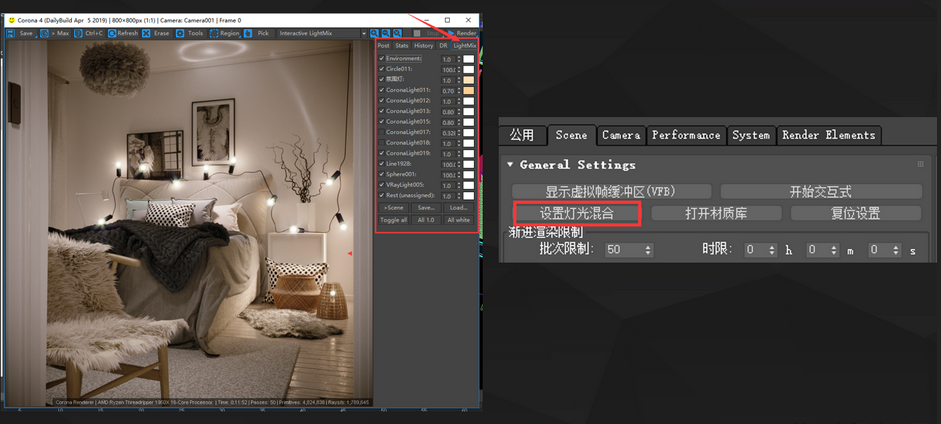Open the Performance tab
941x424 pixels.
685,135
